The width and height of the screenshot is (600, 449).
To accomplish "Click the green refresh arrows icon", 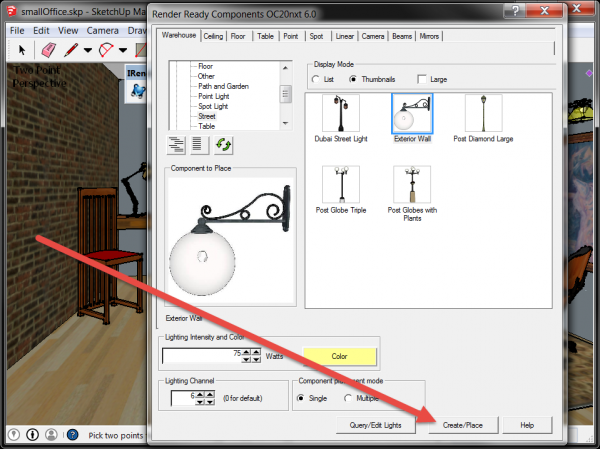I will coord(223,145).
